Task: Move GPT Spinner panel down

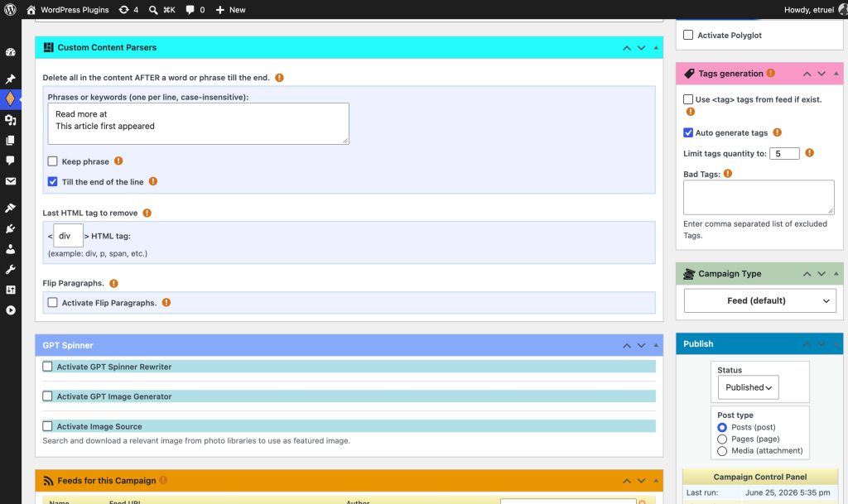Action: click(x=642, y=345)
